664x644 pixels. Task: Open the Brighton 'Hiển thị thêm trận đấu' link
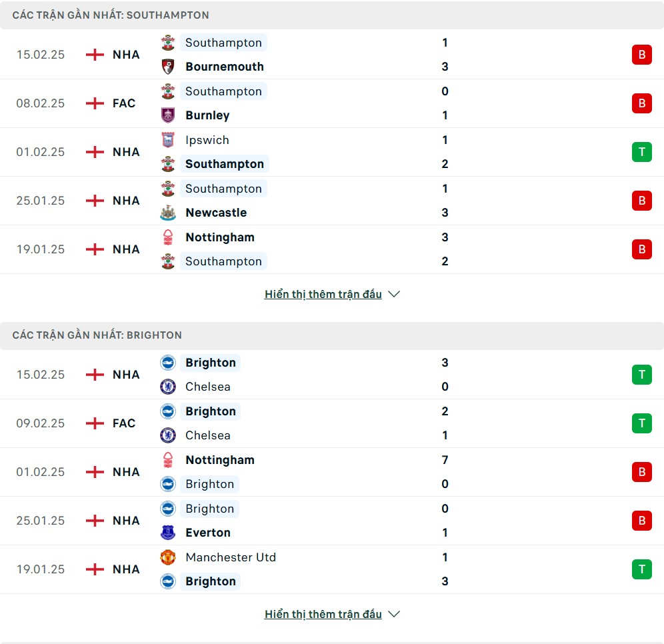(323, 614)
